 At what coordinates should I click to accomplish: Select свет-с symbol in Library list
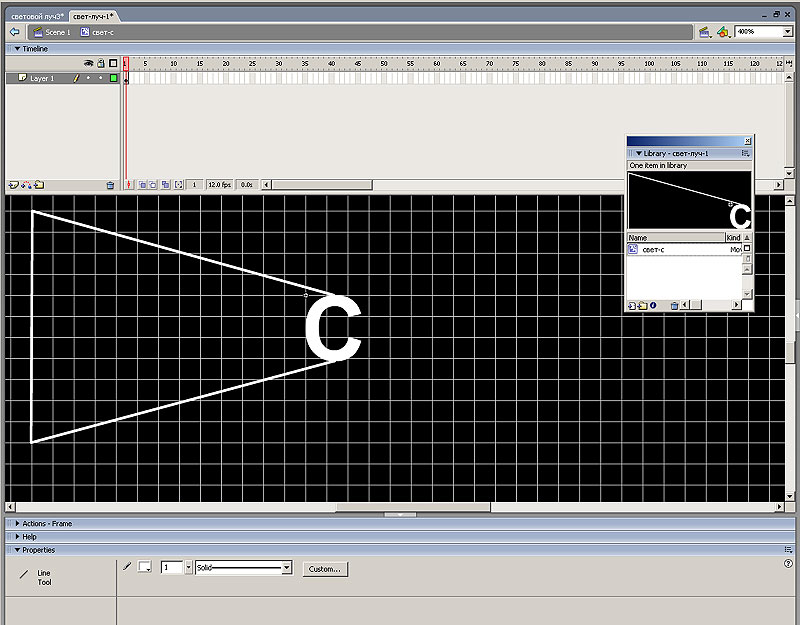click(x=654, y=250)
